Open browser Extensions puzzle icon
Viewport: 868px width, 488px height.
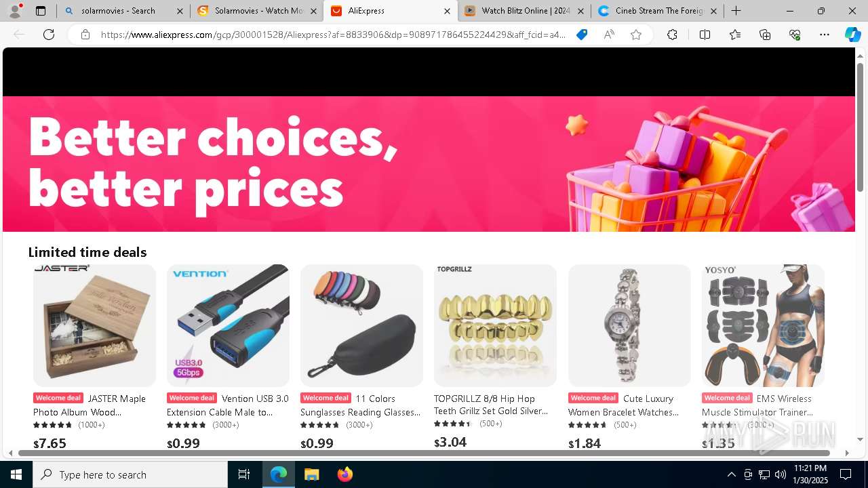(x=672, y=35)
